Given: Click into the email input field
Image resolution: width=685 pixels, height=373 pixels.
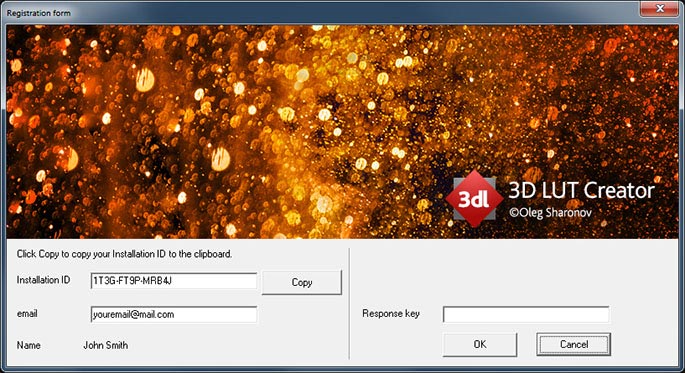Looking at the screenshot, I should tap(174, 314).
